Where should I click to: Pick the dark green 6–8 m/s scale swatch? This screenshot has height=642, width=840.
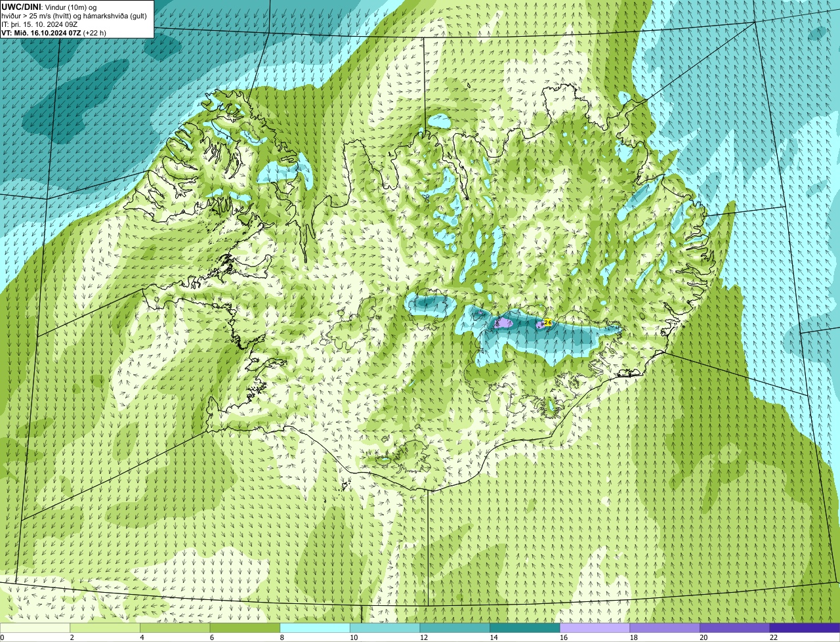[245, 628]
